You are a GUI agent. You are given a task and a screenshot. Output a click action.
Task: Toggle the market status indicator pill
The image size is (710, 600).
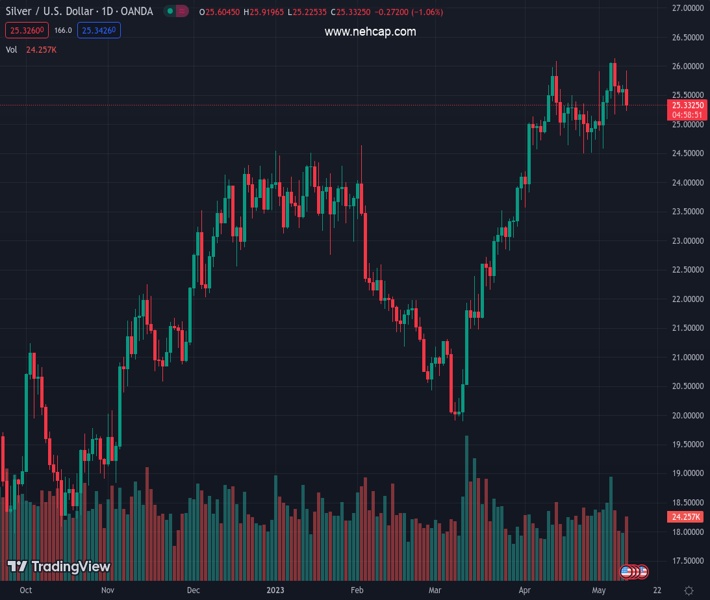click(x=176, y=12)
